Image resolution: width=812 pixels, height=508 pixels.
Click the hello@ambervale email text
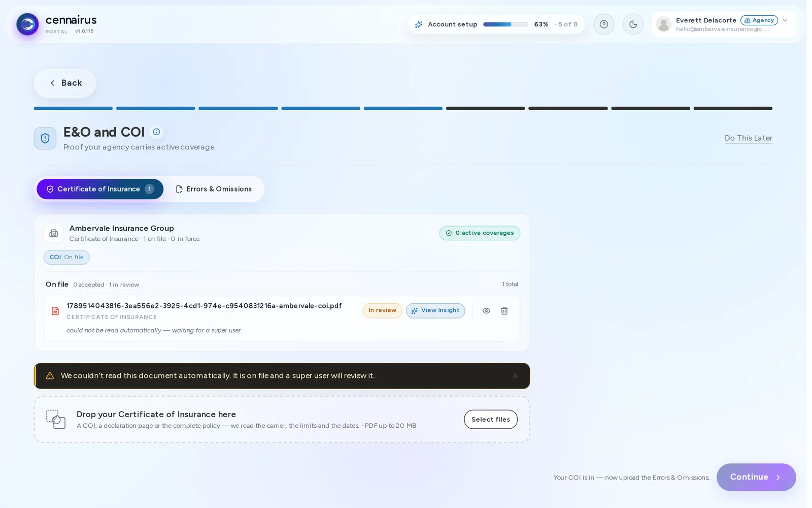tap(721, 29)
